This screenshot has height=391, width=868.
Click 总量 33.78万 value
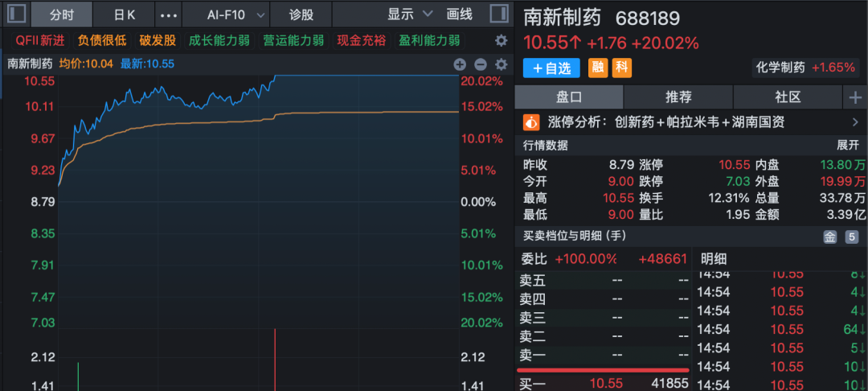(x=842, y=198)
